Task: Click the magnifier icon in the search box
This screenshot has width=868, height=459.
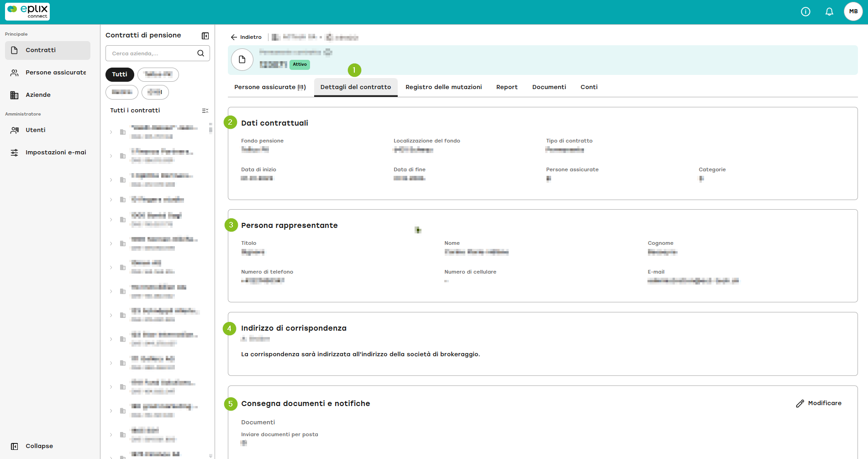Action: [x=200, y=53]
